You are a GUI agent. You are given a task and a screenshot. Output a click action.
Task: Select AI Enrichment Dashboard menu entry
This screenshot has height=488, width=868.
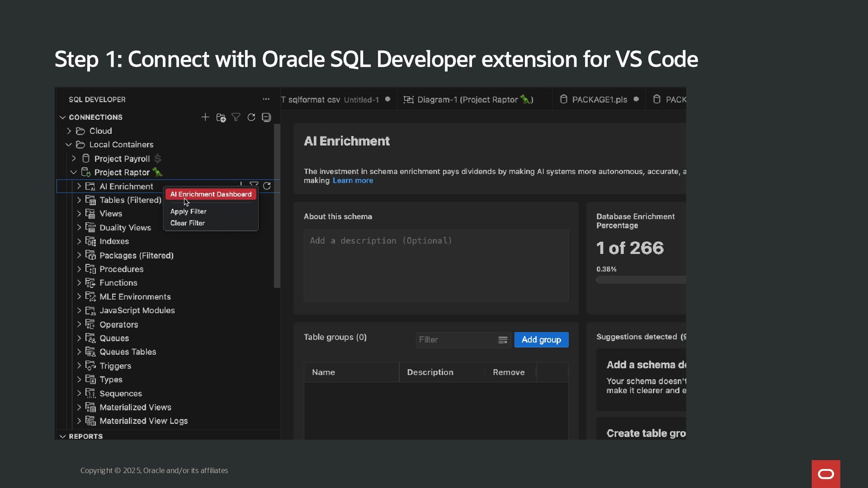point(211,194)
